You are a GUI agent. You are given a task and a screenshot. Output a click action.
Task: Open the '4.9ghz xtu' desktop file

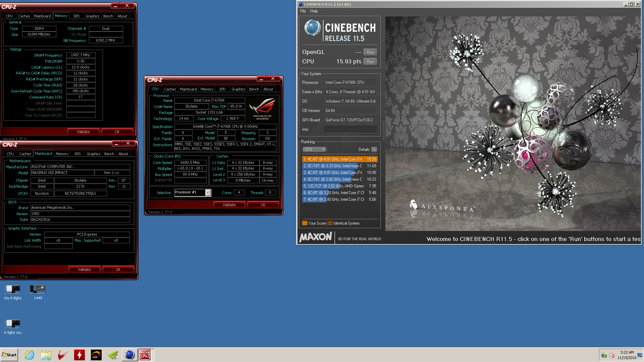(x=12, y=327)
